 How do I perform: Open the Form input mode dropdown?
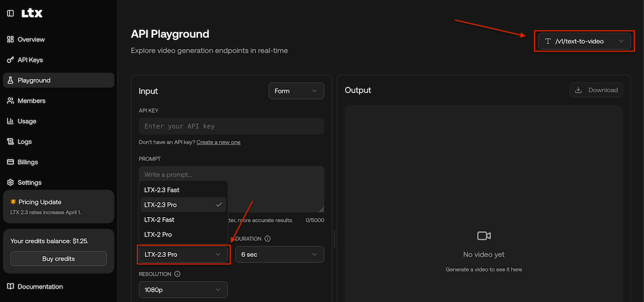[x=296, y=91]
